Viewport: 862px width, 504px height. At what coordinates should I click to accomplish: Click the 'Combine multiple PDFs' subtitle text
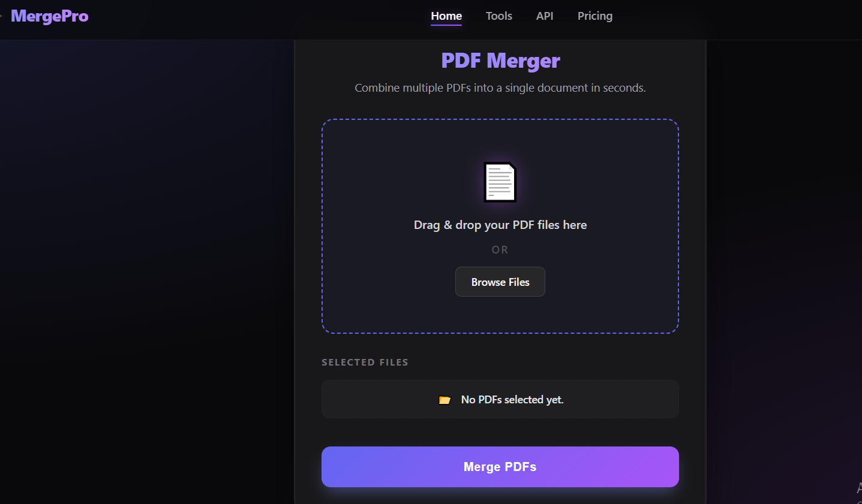tap(500, 87)
